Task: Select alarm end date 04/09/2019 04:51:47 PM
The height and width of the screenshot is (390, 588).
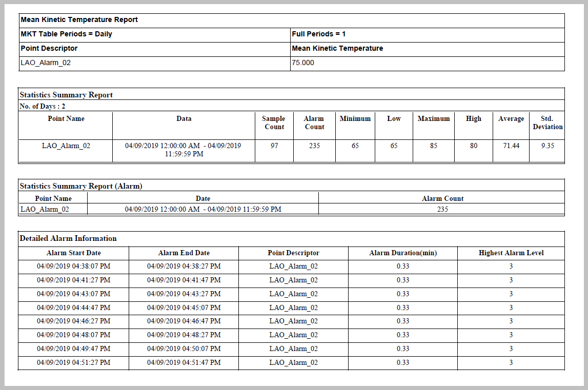Action: click(x=184, y=363)
